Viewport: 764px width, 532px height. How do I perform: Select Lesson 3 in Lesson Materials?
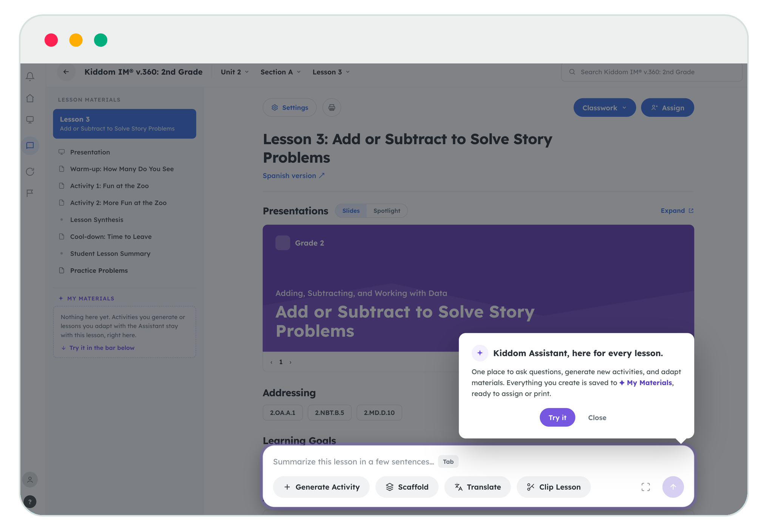tap(124, 124)
